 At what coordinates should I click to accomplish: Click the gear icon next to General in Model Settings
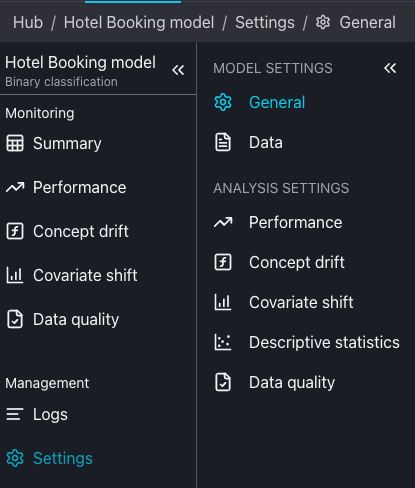[x=223, y=102]
